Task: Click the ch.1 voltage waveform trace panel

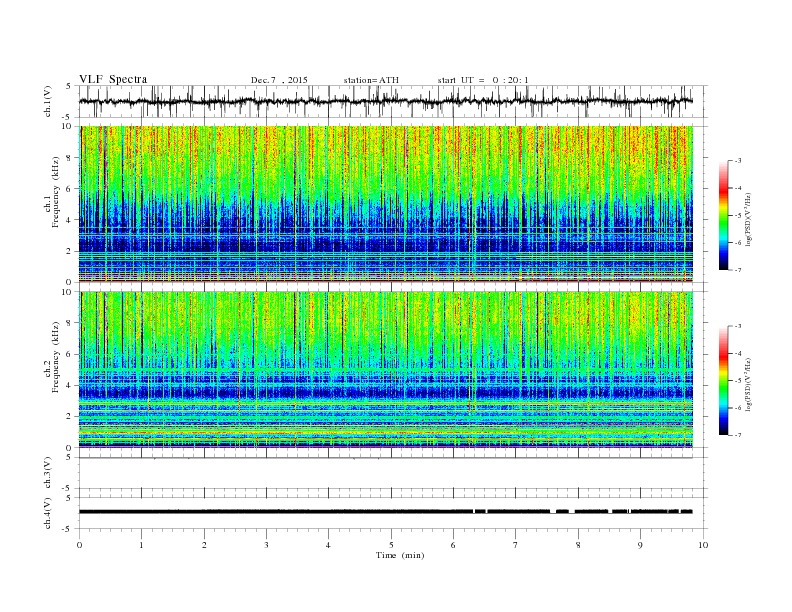Action: (393, 101)
